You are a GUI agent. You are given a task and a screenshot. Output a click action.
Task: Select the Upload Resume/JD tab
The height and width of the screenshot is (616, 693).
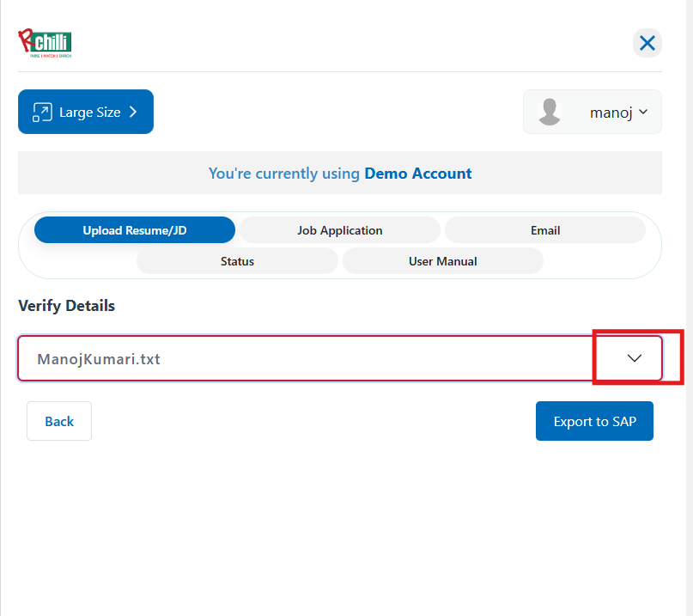click(x=134, y=230)
